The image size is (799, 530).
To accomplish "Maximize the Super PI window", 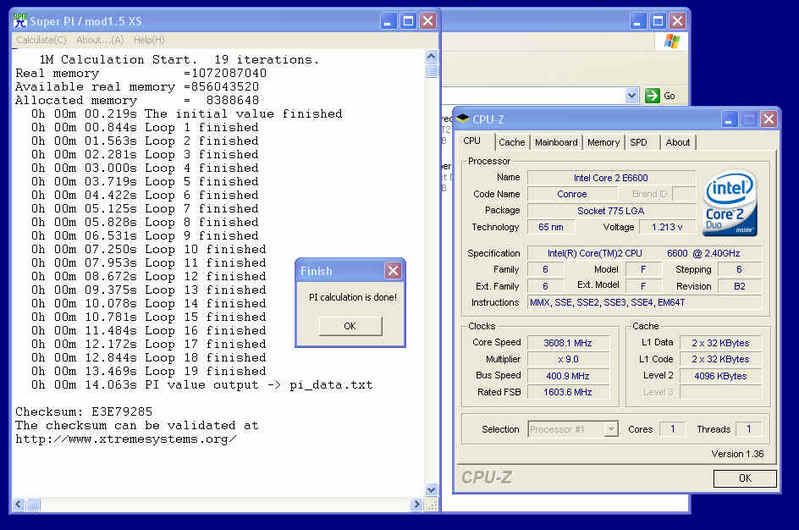I will [x=408, y=21].
